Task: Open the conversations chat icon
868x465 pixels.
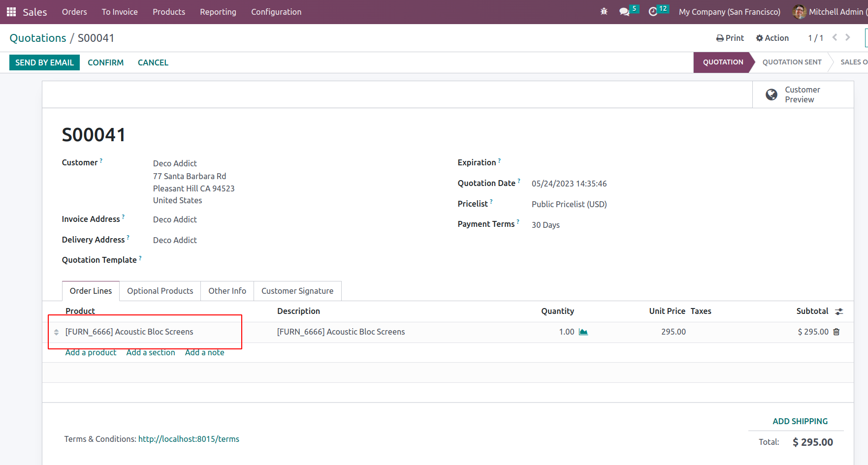Action: [624, 12]
